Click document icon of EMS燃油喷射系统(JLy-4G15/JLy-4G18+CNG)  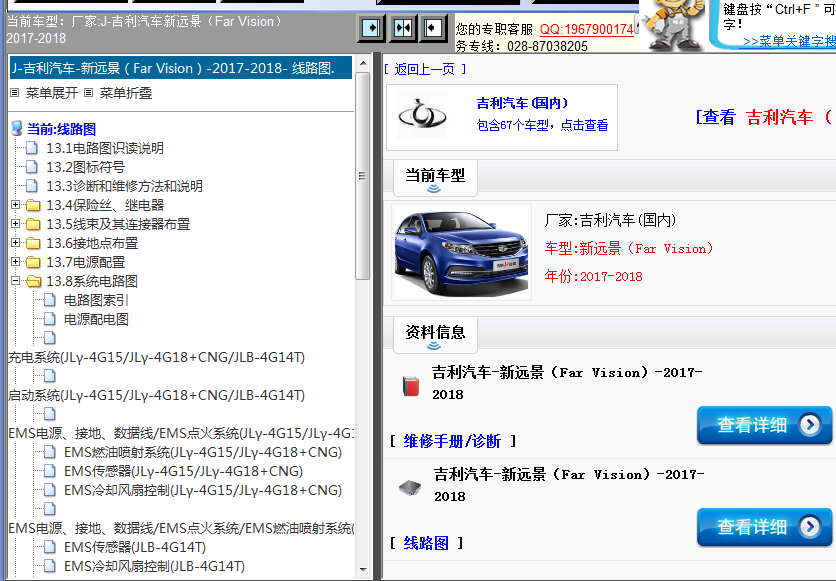pos(50,452)
